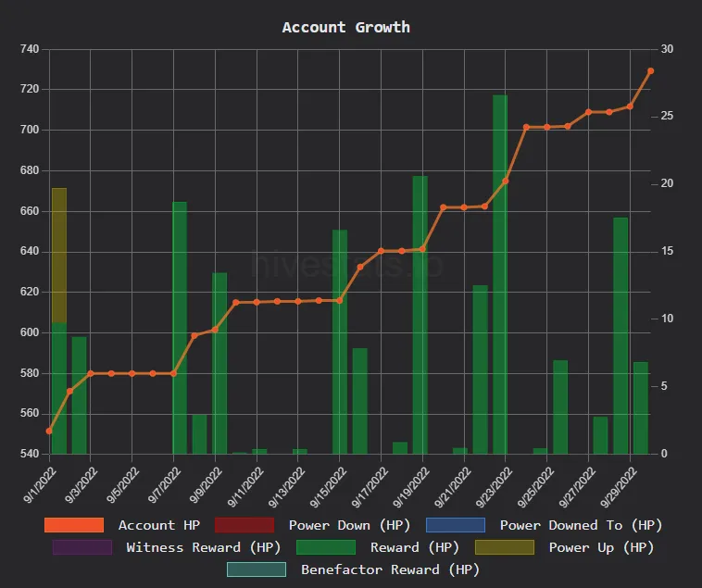Image resolution: width=702 pixels, height=588 pixels.
Task: Toggle the Power Up (HP) legend swatch
Action: coord(505,547)
